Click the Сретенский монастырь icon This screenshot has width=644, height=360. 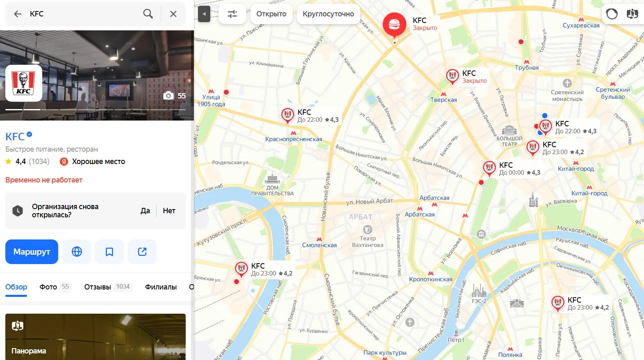[567, 83]
